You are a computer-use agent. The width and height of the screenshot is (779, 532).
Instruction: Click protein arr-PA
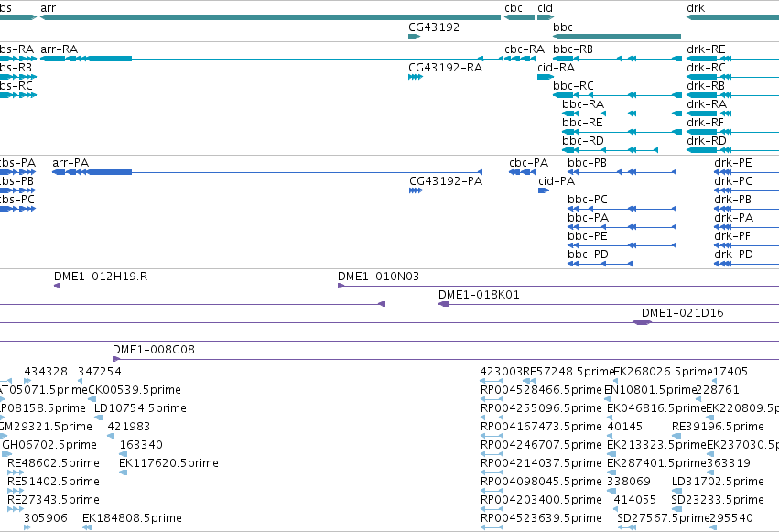pyautogui.click(x=267, y=172)
